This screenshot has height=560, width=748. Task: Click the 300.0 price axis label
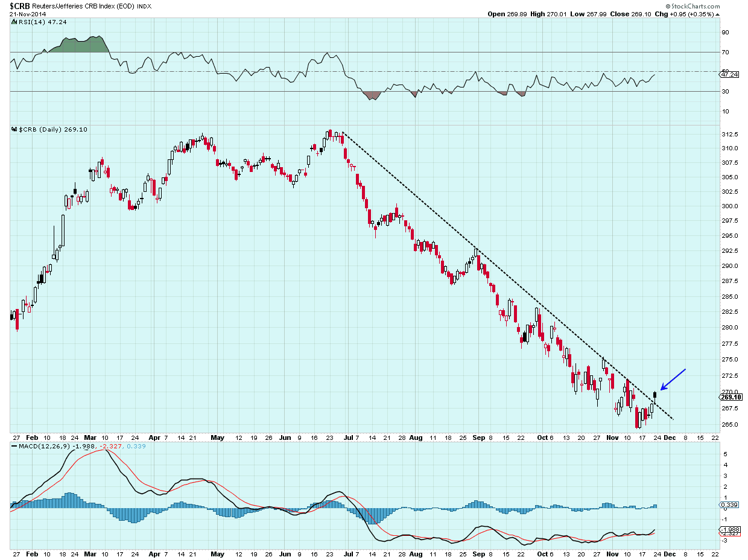pyautogui.click(x=729, y=206)
